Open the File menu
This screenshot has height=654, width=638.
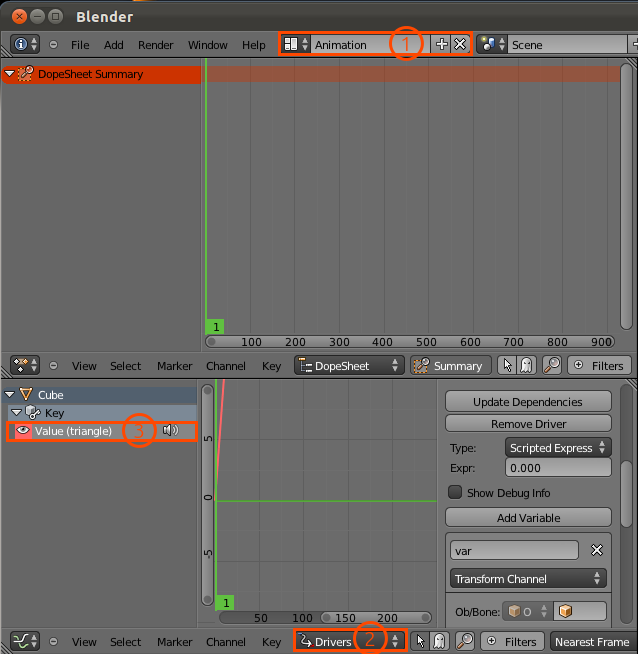pos(80,45)
